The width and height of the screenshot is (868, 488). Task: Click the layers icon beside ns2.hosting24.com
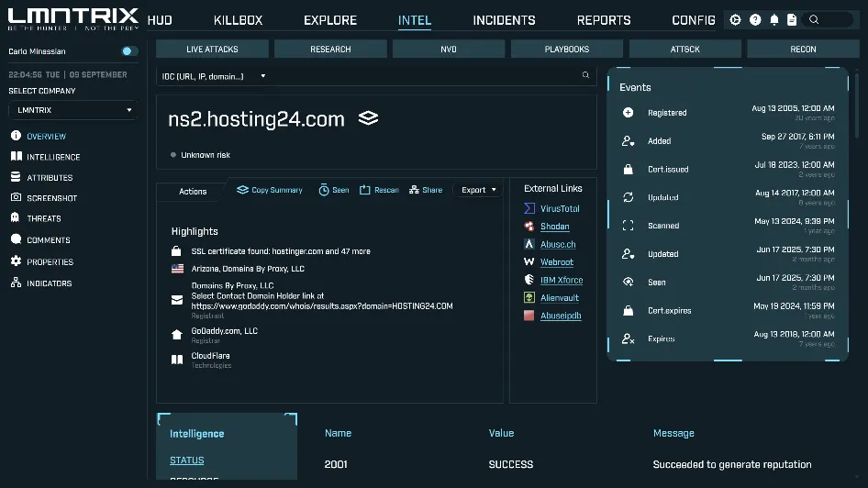coord(368,117)
